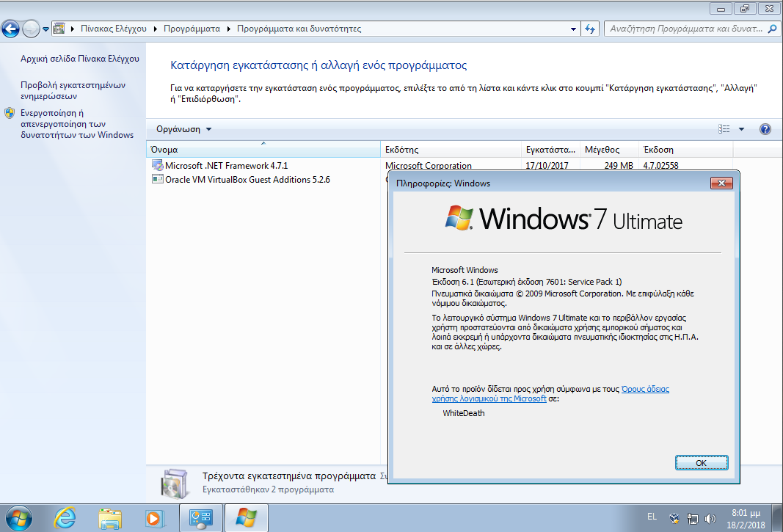Change view using the view icon button
The image size is (783, 532).
coord(724,129)
